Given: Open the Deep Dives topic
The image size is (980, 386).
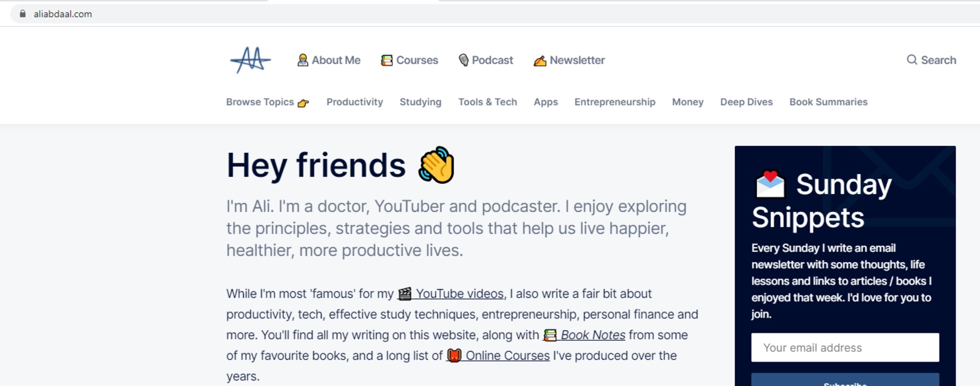Looking at the screenshot, I should pos(747,102).
